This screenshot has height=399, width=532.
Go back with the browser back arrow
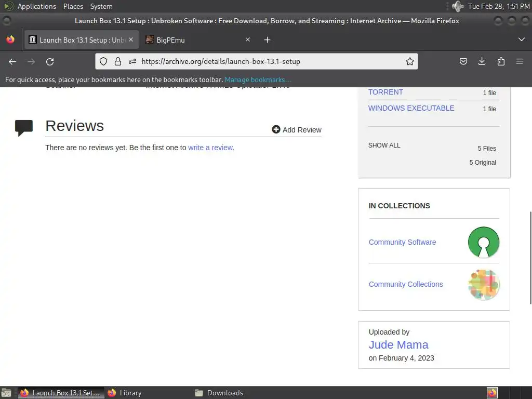click(x=12, y=61)
